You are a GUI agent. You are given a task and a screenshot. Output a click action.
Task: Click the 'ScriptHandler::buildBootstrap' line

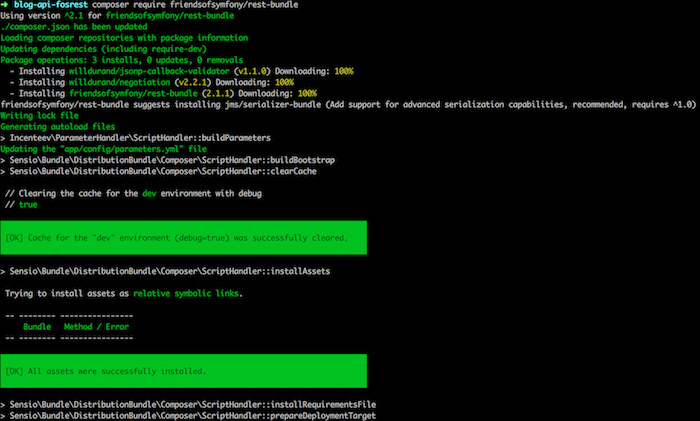167,160
